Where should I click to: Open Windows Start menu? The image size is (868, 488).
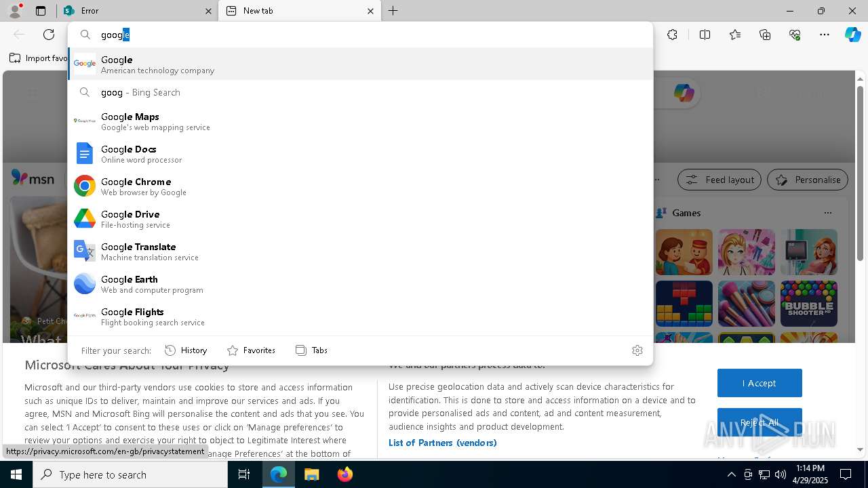[16, 474]
